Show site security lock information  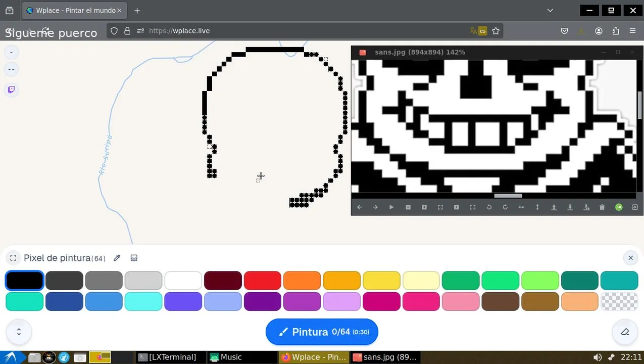pos(127,31)
